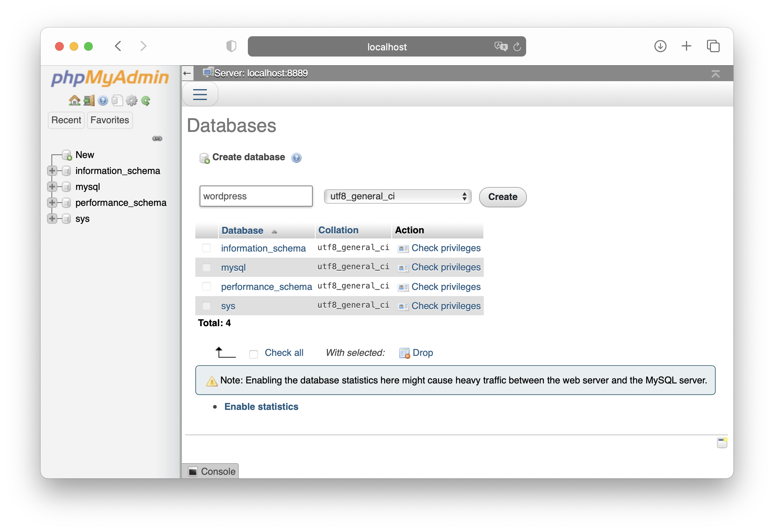Open the collation dropdown showing utf8_general_ci
The height and width of the screenshot is (532, 774).
(397, 196)
